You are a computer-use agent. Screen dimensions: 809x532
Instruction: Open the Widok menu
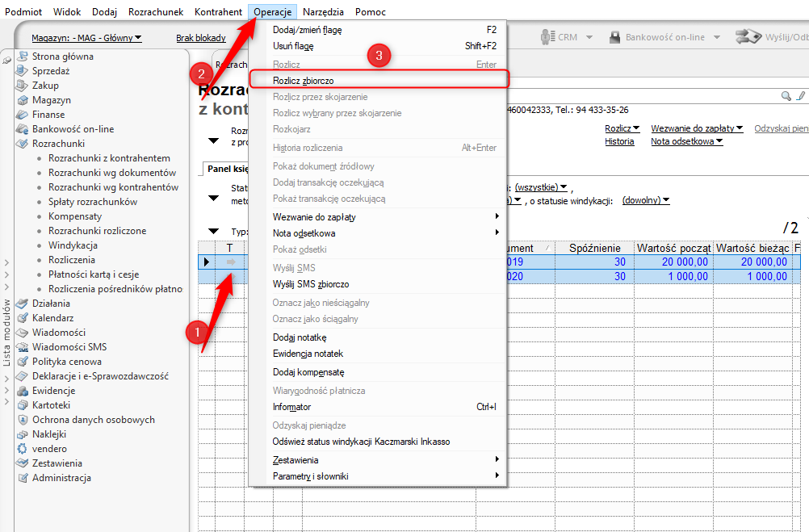coord(67,12)
